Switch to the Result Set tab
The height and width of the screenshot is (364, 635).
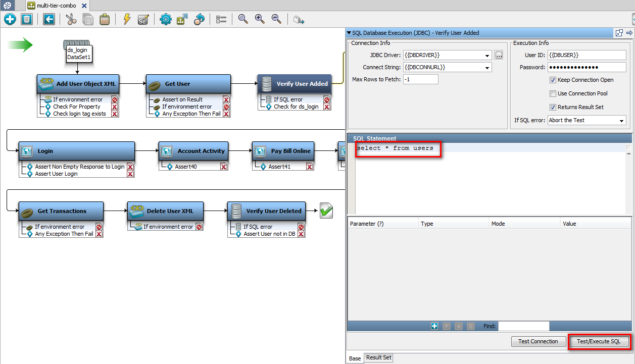(378, 357)
